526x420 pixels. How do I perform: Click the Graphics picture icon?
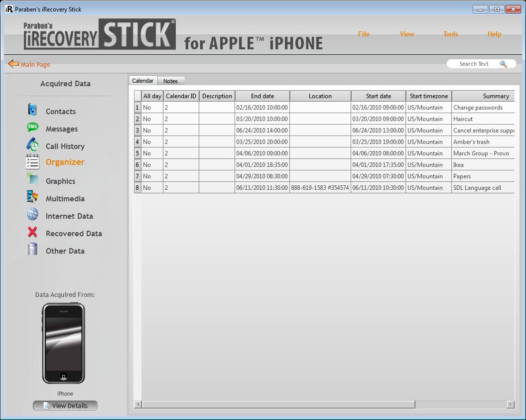32,179
